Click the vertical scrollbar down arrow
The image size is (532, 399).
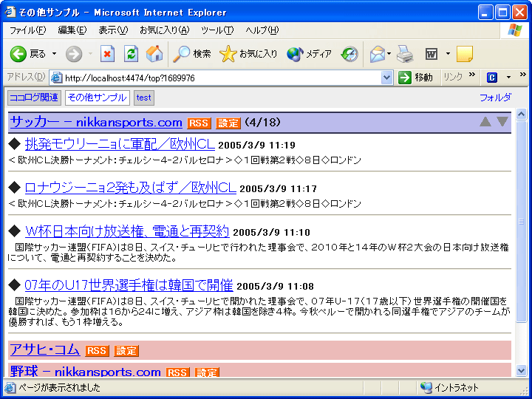coord(521,371)
